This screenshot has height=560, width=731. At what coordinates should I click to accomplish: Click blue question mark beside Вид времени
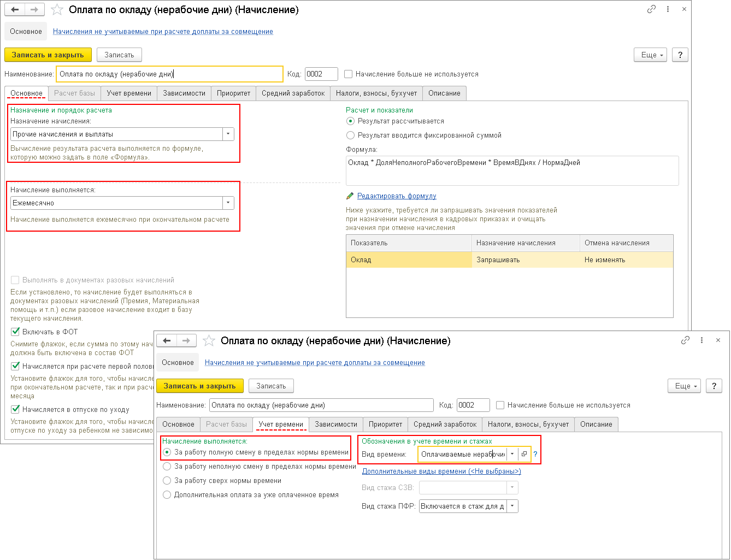coord(535,454)
